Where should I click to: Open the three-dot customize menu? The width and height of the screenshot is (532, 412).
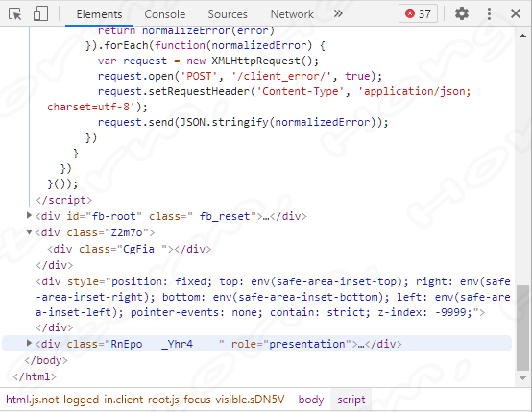[x=489, y=13]
